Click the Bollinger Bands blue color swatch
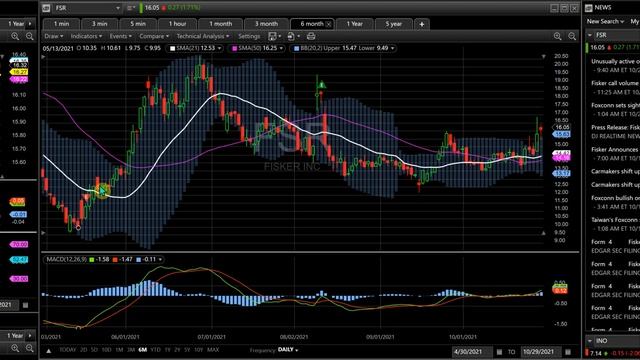Image resolution: width=640 pixels, height=360 pixels. [297, 48]
